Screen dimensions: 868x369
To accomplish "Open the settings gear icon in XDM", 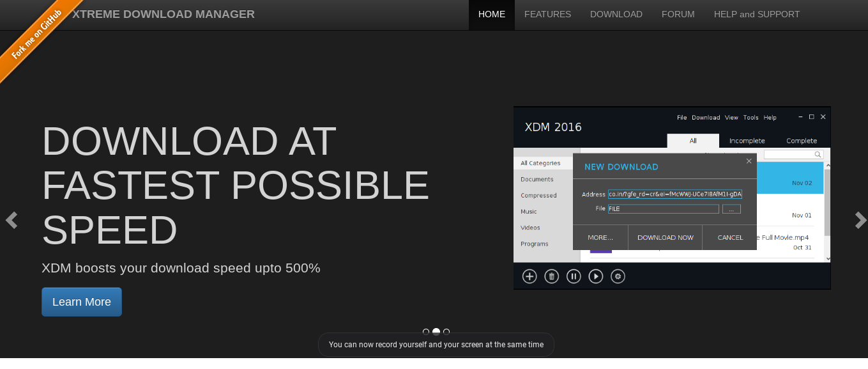I will 618,276.
